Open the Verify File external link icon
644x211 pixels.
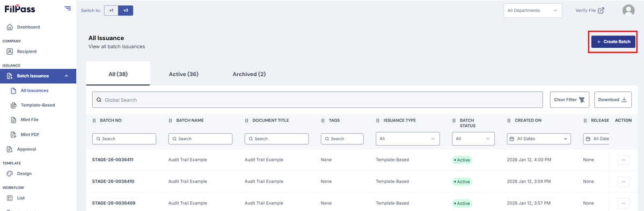[601, 10]
